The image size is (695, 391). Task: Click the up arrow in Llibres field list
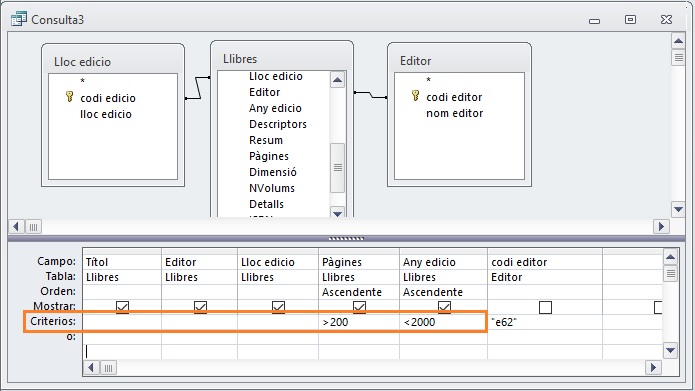pyautogui.click(x=337, y=80)
